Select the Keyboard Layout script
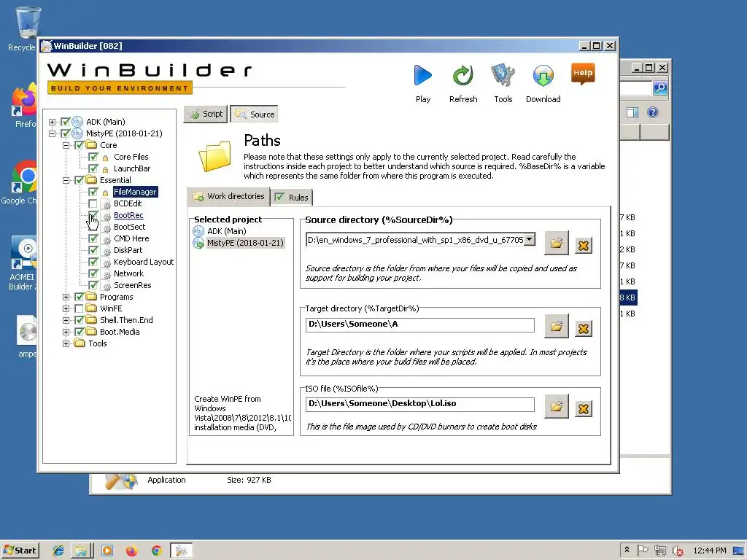Image resolution: width=747 pixels, height=560 pixels. click(x=144, y=262)
